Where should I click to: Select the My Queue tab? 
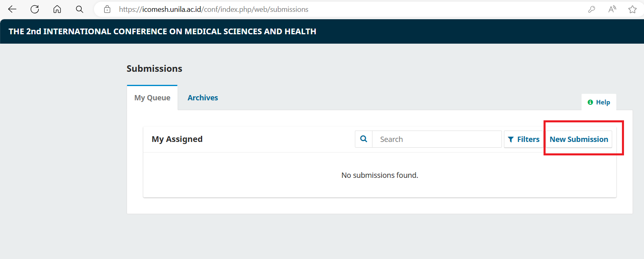[x=152, y=98]
